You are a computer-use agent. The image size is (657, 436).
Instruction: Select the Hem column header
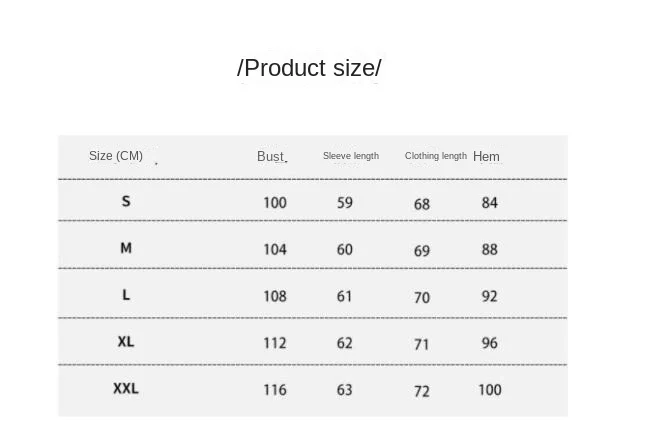486,156
